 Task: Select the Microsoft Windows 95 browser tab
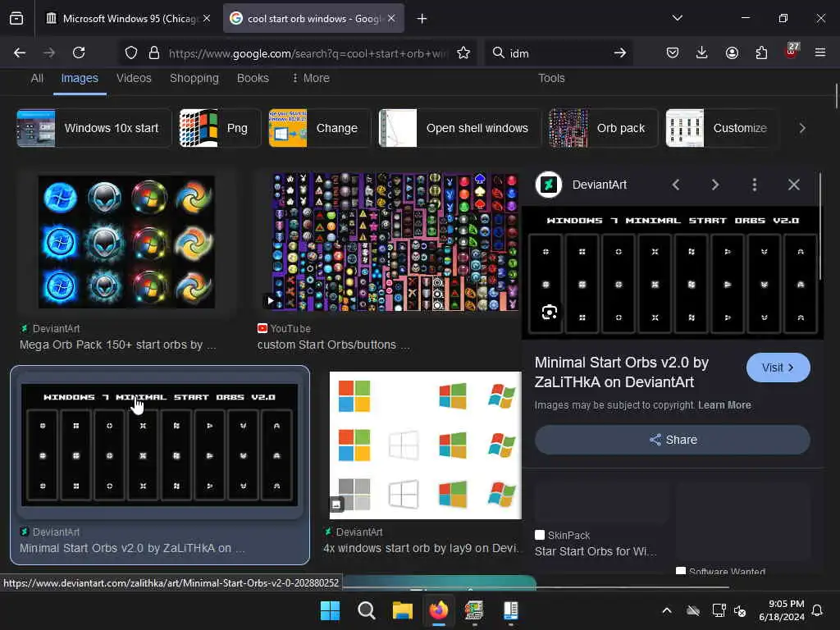click(128, 19)
